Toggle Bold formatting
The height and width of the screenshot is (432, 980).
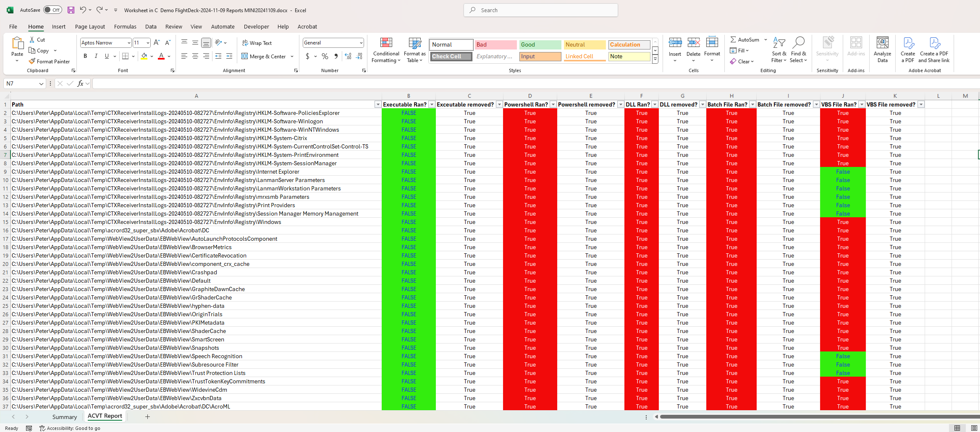[x=85, y=56]
